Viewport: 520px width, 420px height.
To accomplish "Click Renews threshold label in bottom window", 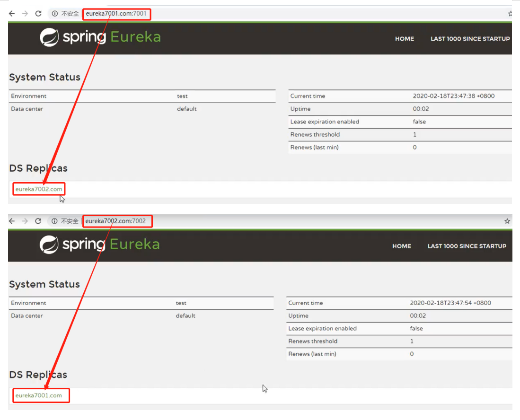I will pyautogui.click(x=313, y=341).
